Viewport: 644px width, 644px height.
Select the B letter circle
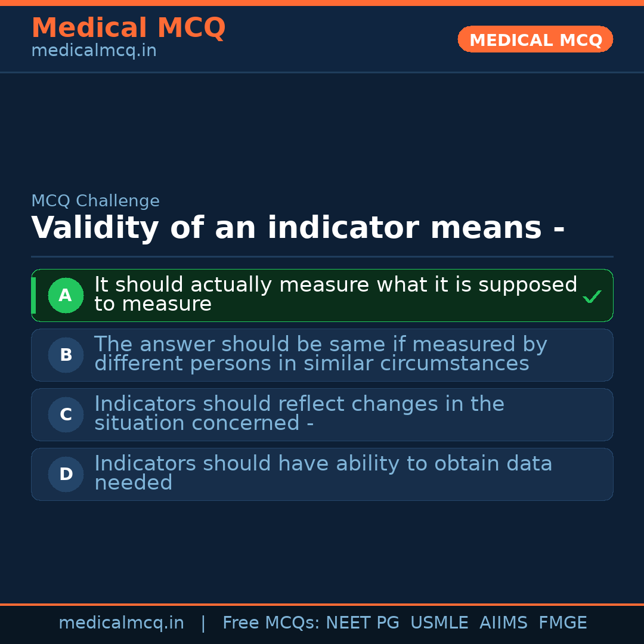click(66, 355)
